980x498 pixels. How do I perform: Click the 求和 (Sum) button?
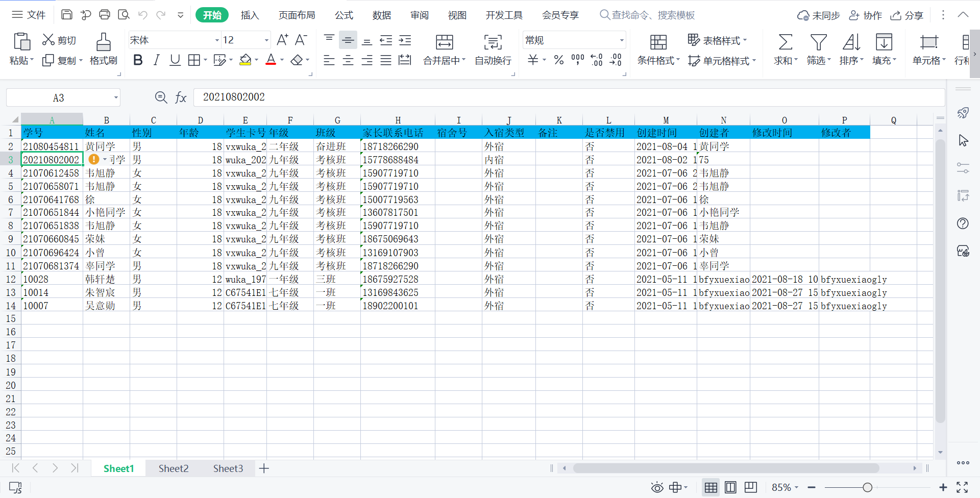pyautogui.click(x=786, y=50)
